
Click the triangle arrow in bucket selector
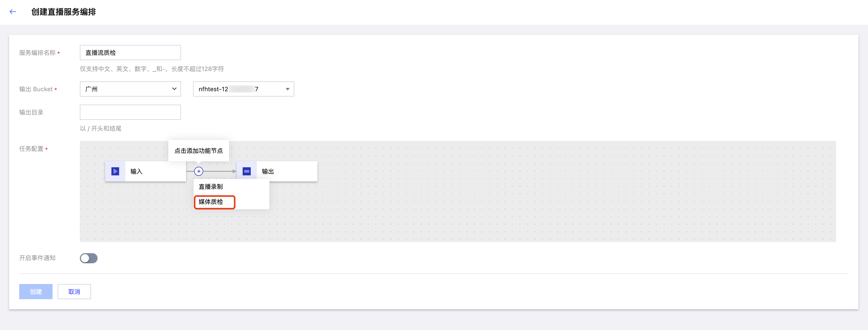click(287, 89)
